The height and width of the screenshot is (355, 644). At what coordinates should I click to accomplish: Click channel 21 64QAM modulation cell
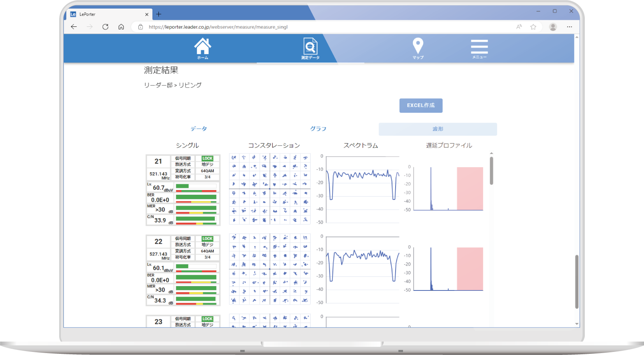coord(208,171)
